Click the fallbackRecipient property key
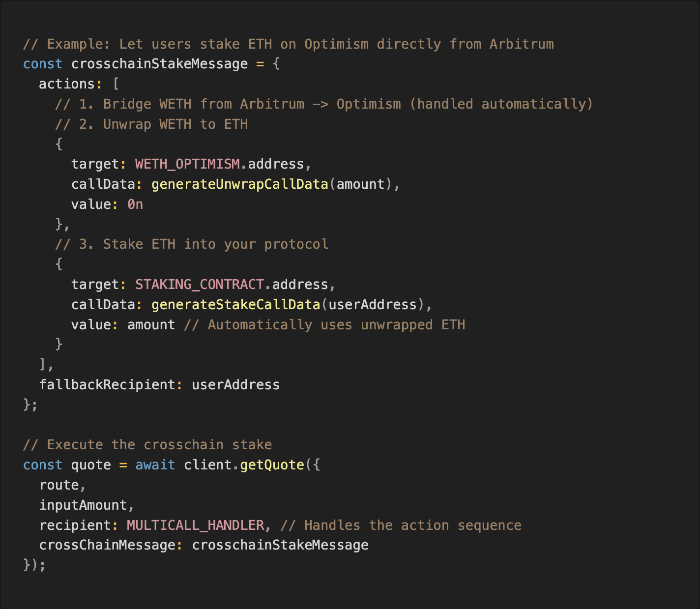700x609 pixels. tap(107, 385)
